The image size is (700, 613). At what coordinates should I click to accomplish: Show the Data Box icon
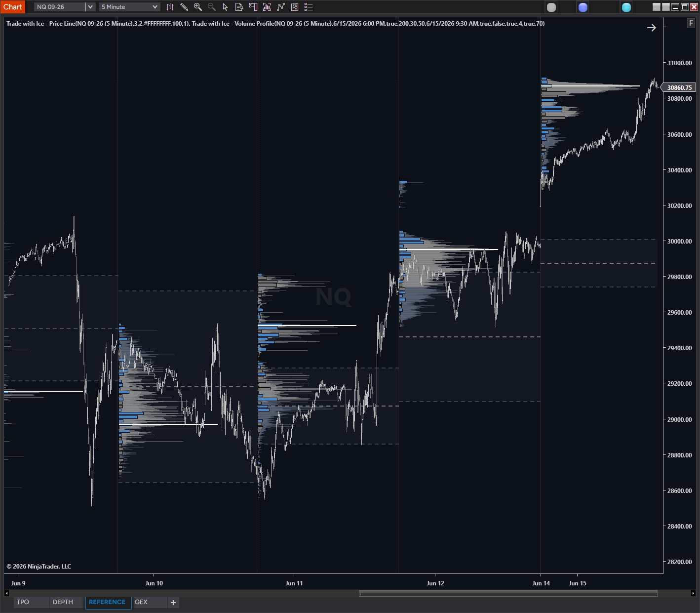(x=239, y=7)
